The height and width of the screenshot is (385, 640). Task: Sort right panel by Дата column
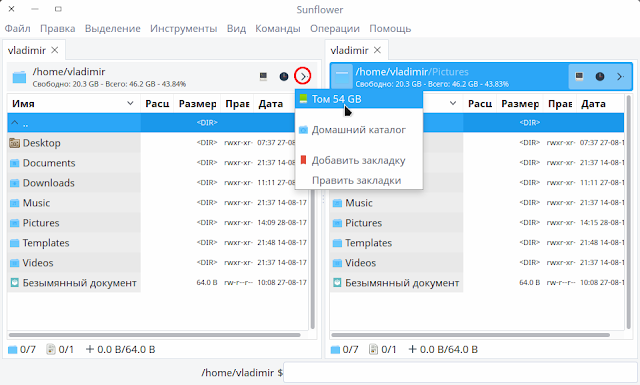click(x=600, y=104)
